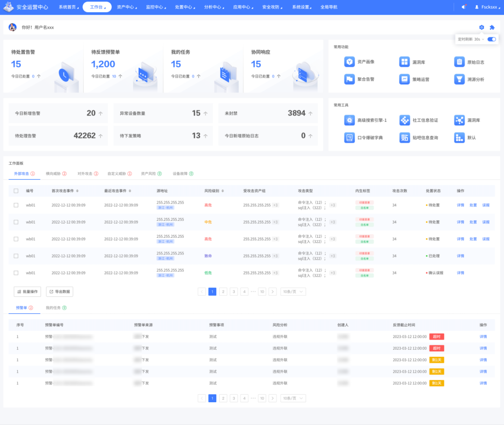
Task: Open the 监控中心 navigation menu
Action: pos(156,7)
